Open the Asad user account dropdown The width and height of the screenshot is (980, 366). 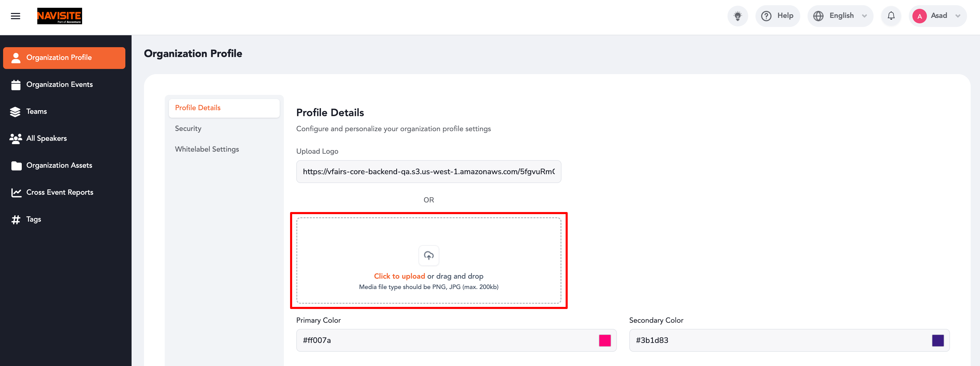click(938, 16)
